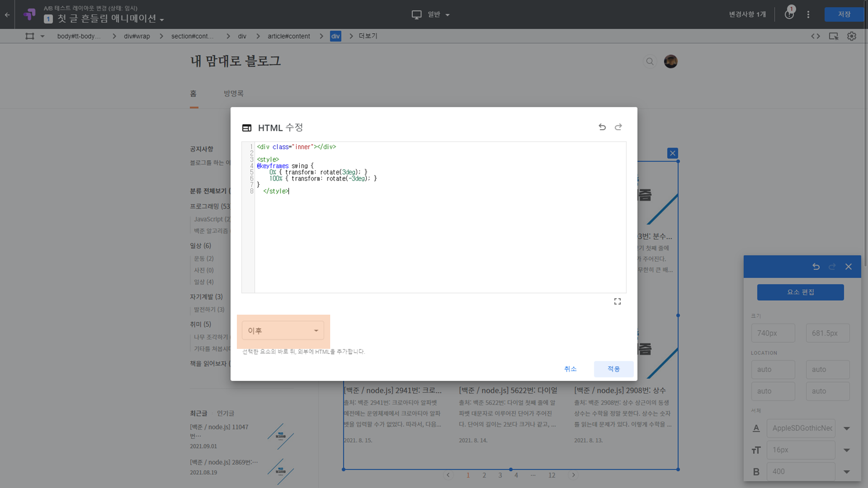The width and height of the screenshot is (868, 488).
Task: Expand the arrow beside the frame icon
Action: tap(43, 36)
